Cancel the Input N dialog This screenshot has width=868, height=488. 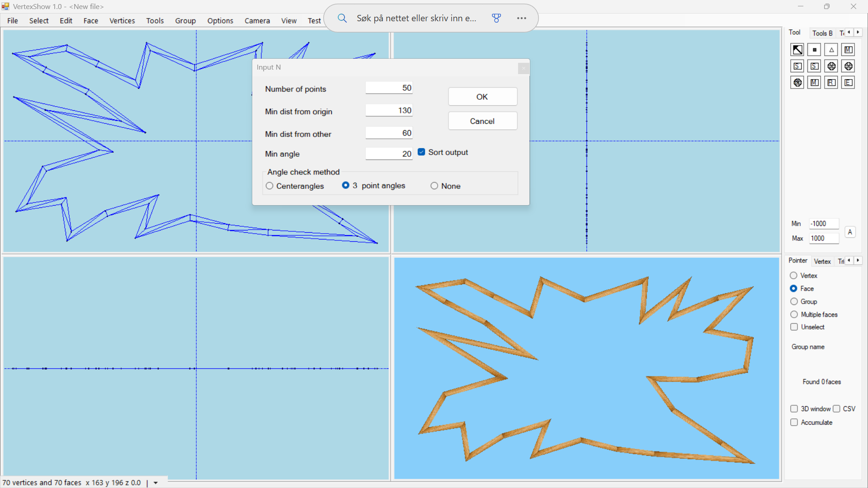click(482, 121)
